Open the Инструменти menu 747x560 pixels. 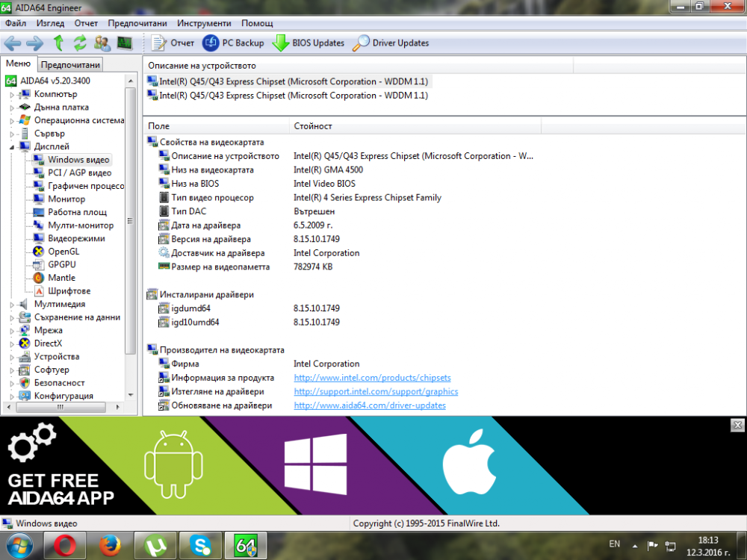coord(204,23)
